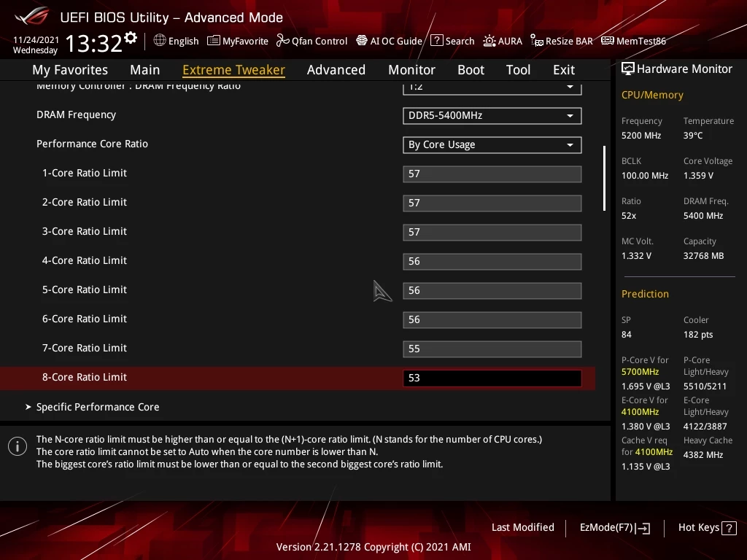The image size is (747, 560).
Task: Edit the 4-Core Ratio Limit field
Action: coord(492,262)
